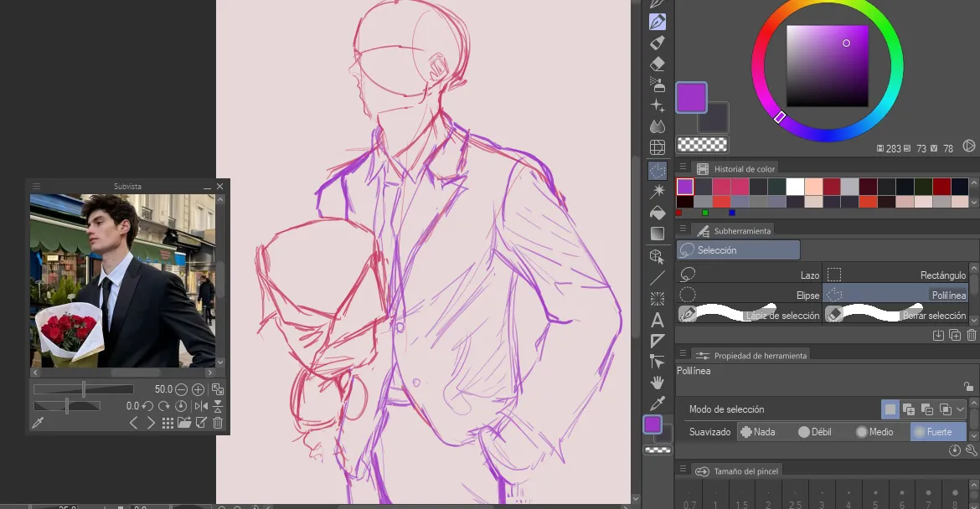The height and width of the screenshot is (509, 980).
Task: Open the Historial de color panel menu
Action: pos(683,167)
